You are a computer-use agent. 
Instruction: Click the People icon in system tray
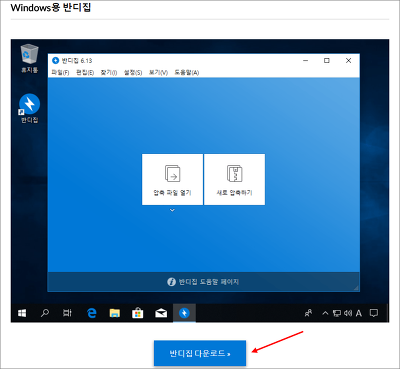coord(309,313)
